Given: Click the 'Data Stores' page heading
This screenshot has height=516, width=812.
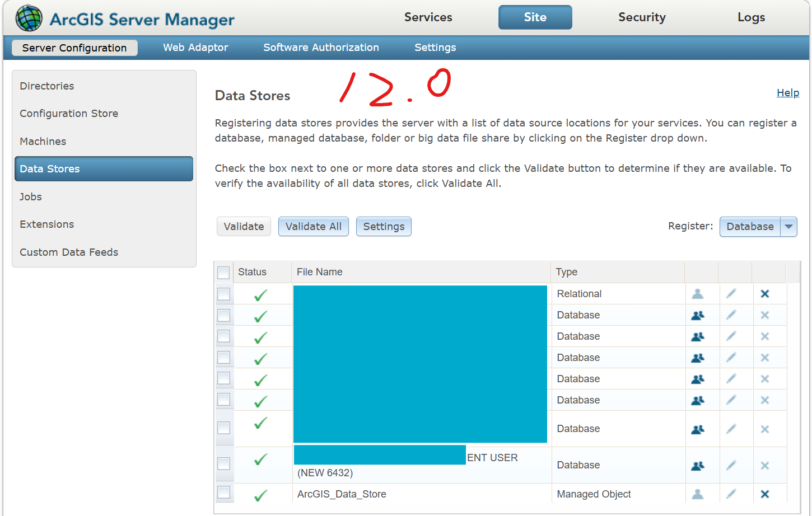Looking at the screenshot, I should pos(253,96).
